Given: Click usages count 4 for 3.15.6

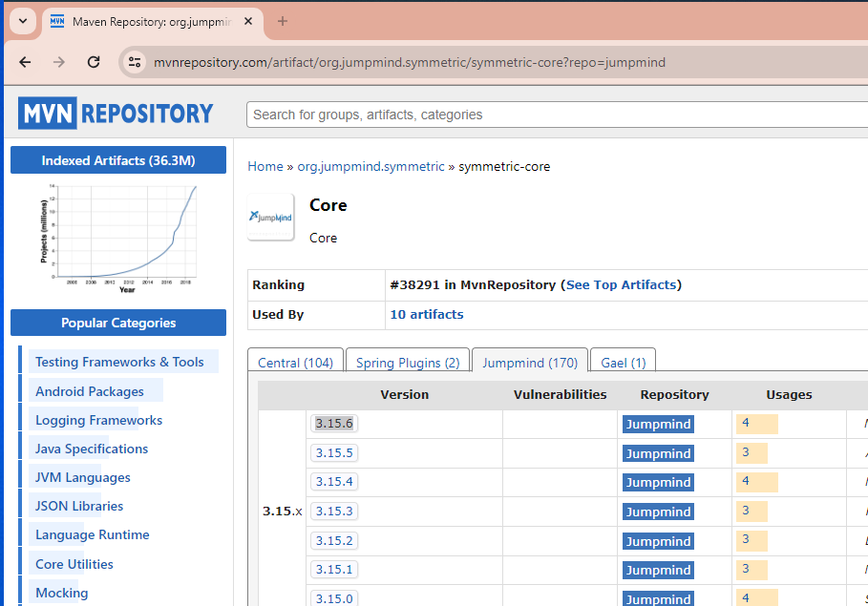Looking at the screenshot, I should pyautogui.click(x=746, y=423).
